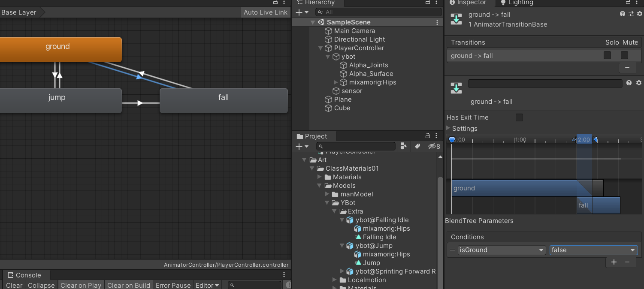Viewport: 644px width, 289px height.
Task: Remove transition with minus button
Action: tap(627, 67)
